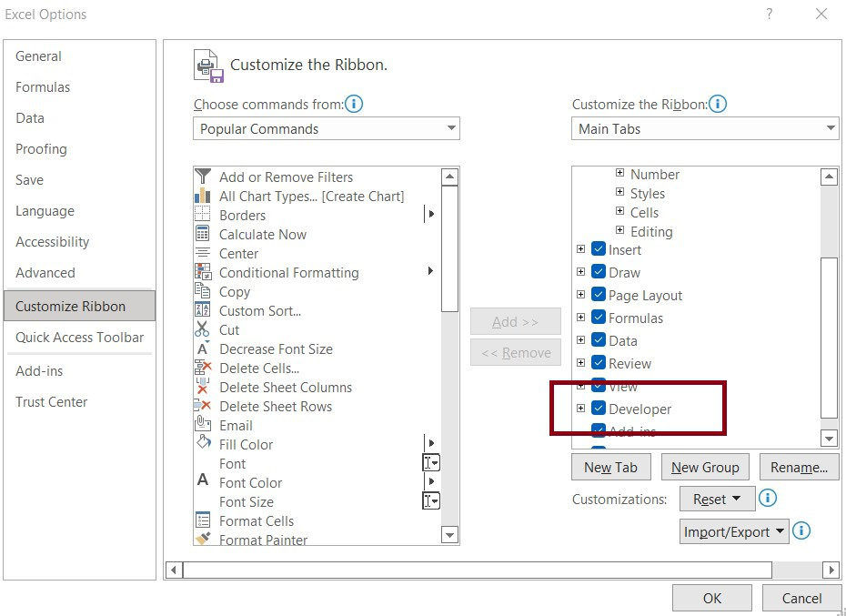The image size is (846, 616).
Task: Click the Cancel button
Action: coord(801,598)
